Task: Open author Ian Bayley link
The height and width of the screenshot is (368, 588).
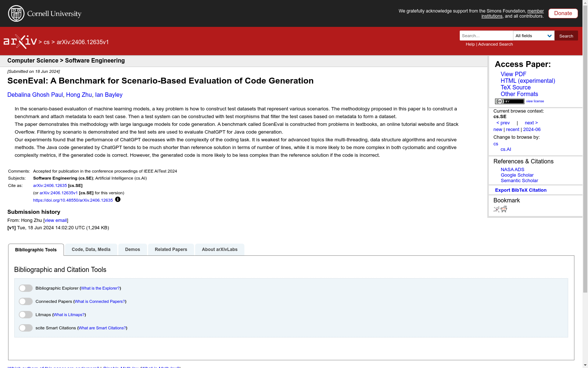Action: click(109, 95)
